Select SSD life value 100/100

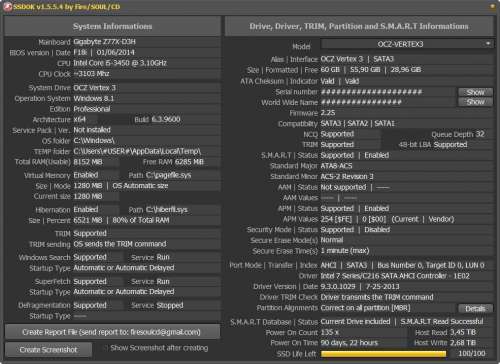tap(472, 354)
